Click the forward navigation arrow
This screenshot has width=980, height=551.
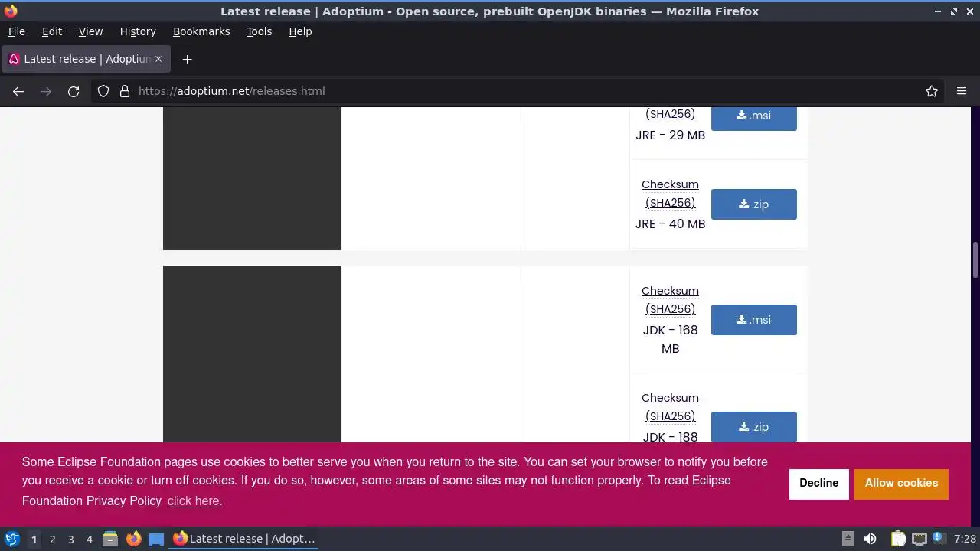[46, 91]
